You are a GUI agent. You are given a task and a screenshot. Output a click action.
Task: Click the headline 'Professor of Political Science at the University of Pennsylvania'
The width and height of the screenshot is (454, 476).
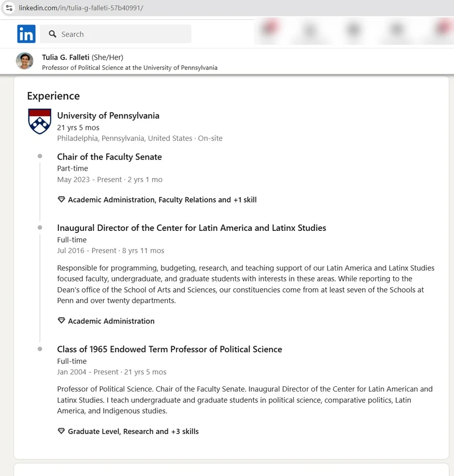coord(129,68)
